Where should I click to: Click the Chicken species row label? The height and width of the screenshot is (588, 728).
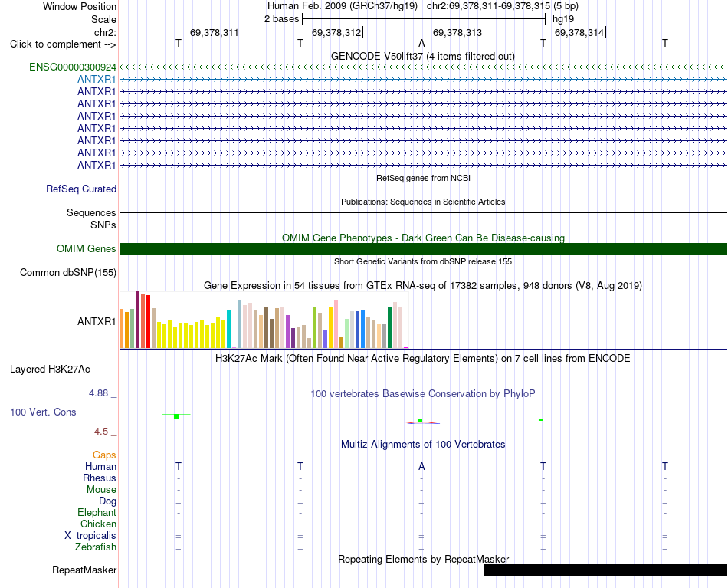(x=98, y=524)
